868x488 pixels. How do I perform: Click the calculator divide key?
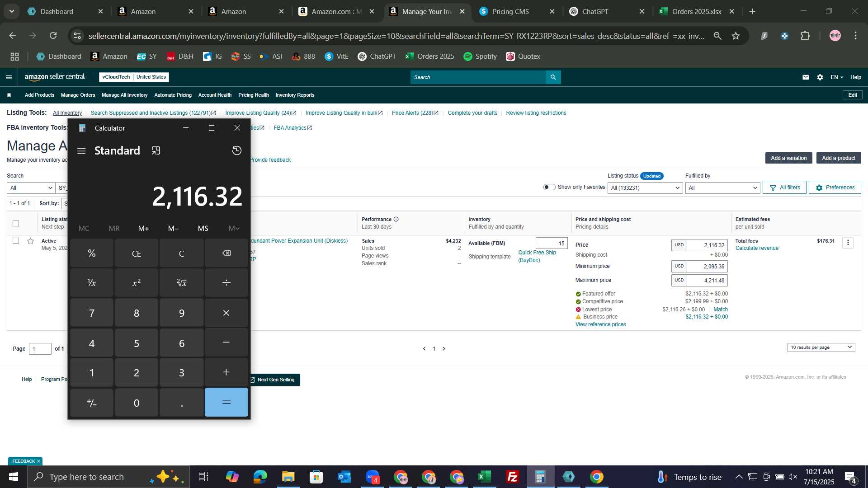click(x=226, y=282)
